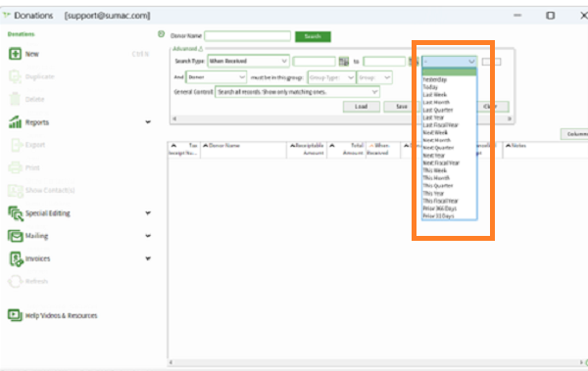Click the green Search button
The image size is (588, 371).
click(313, 36)
